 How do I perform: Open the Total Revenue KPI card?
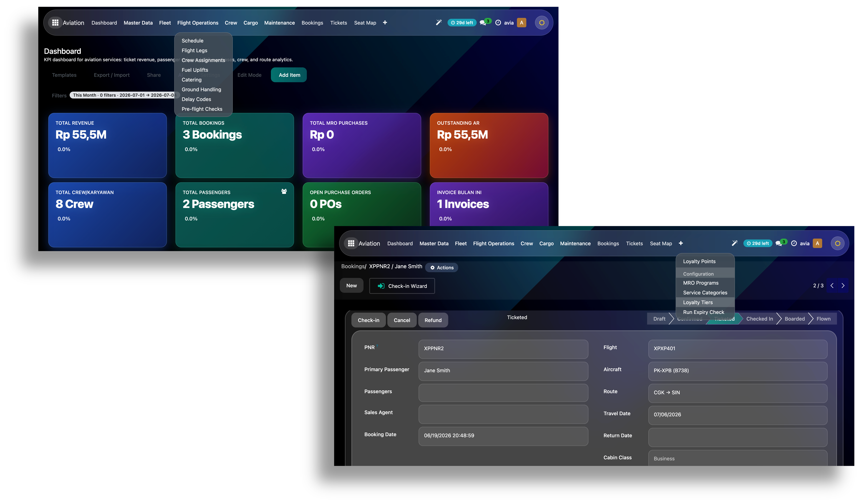click(108, 146)
